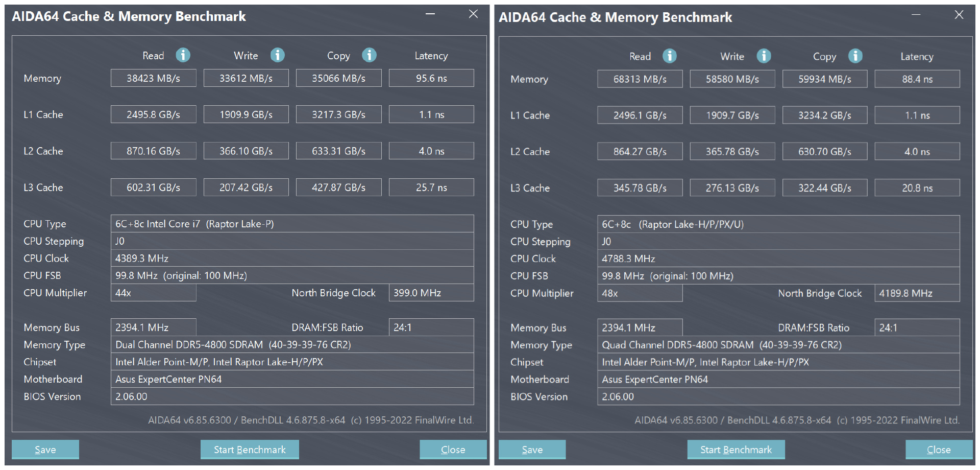Click the Close button in right window
This screenshot has height=470, width=980.
point(939,450)
